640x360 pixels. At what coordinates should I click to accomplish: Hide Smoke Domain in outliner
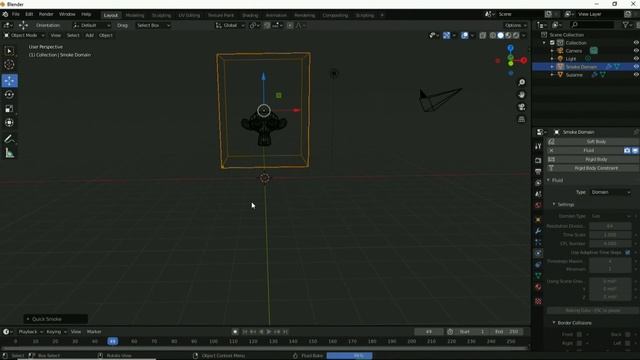pyautogui.click(x=636, y=67)
